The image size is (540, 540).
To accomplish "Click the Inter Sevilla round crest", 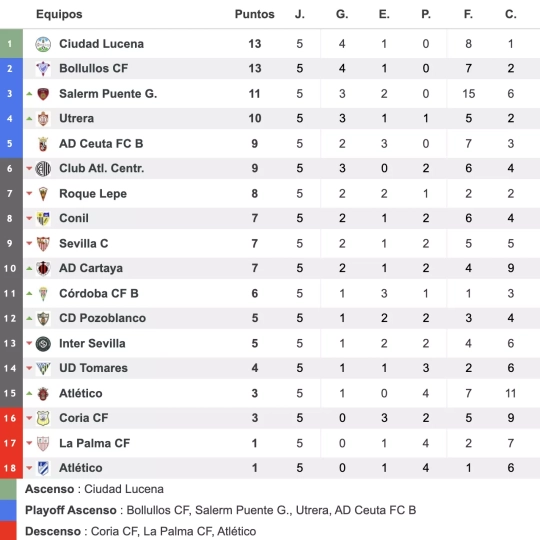I will click(43, 344).
